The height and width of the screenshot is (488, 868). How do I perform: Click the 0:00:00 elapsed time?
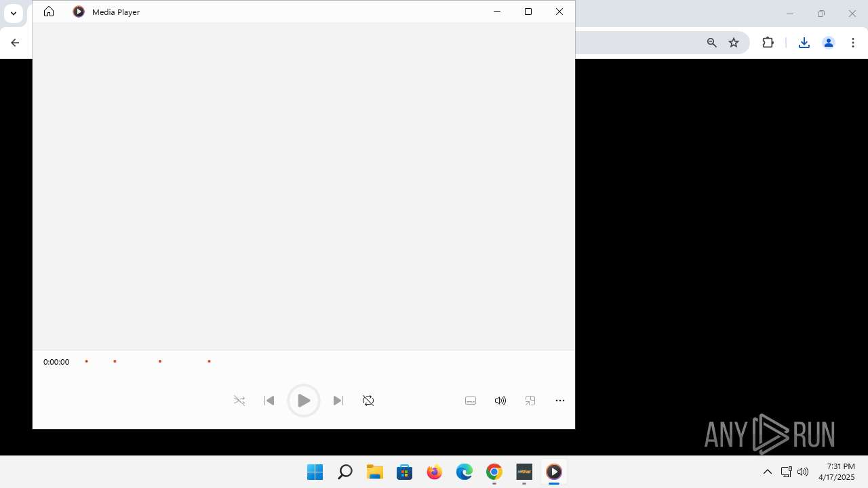click(x=56, y=362)
